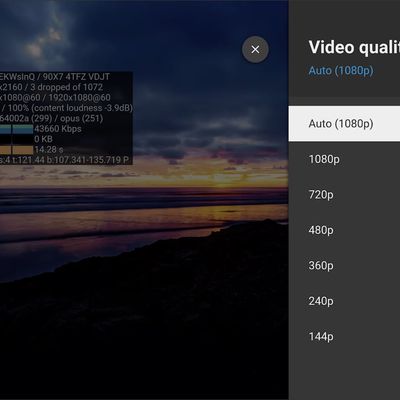Click the content loudness -3.9dB line
This screenshot has width=400, height=400.
pyautogui.click(x=66, y=108)
